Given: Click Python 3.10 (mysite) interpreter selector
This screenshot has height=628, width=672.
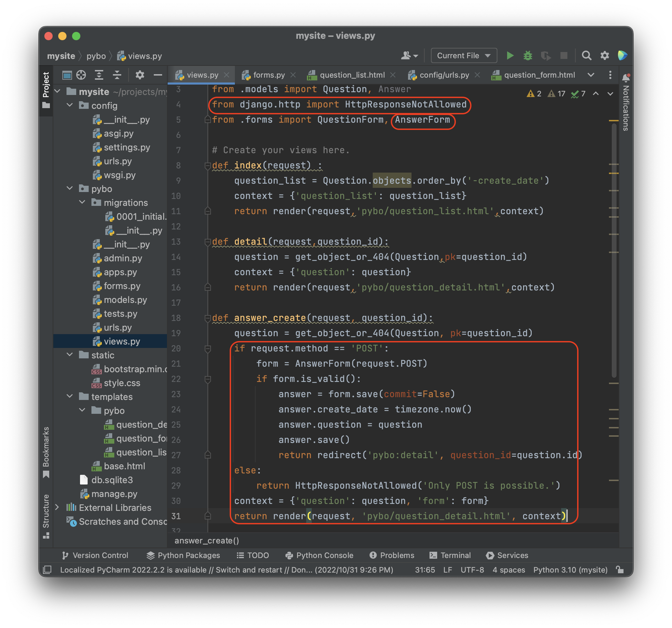Looking at the screenshot, I should (x=570, y=570).
